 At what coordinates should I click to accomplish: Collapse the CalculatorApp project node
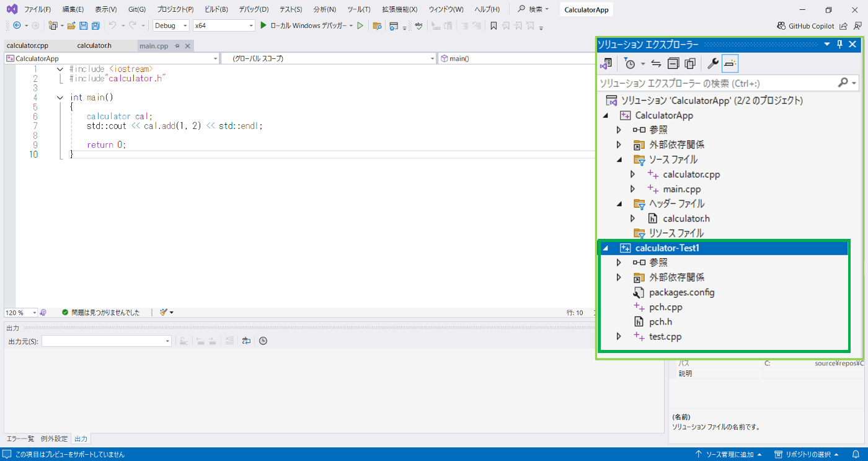[606, 115]
